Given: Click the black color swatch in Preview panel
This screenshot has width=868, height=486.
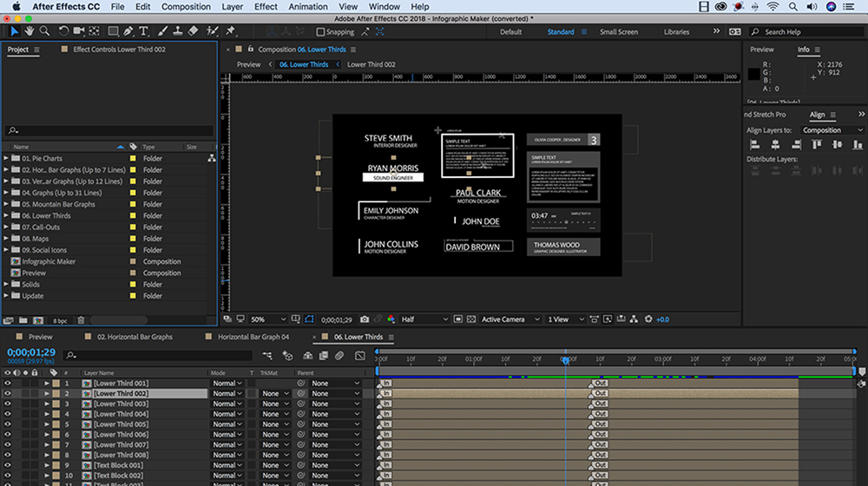Looking at the screenshot, I should [x=754, y=75].
